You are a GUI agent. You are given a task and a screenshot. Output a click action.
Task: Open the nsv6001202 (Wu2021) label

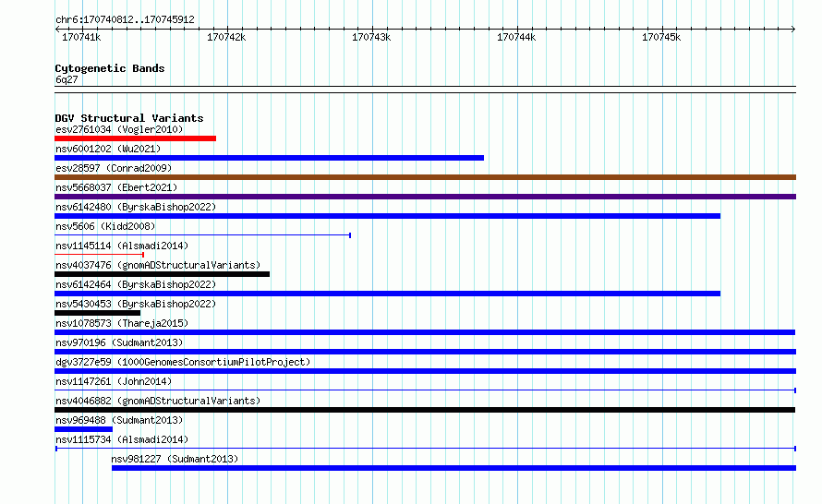(x=108, y=149)
